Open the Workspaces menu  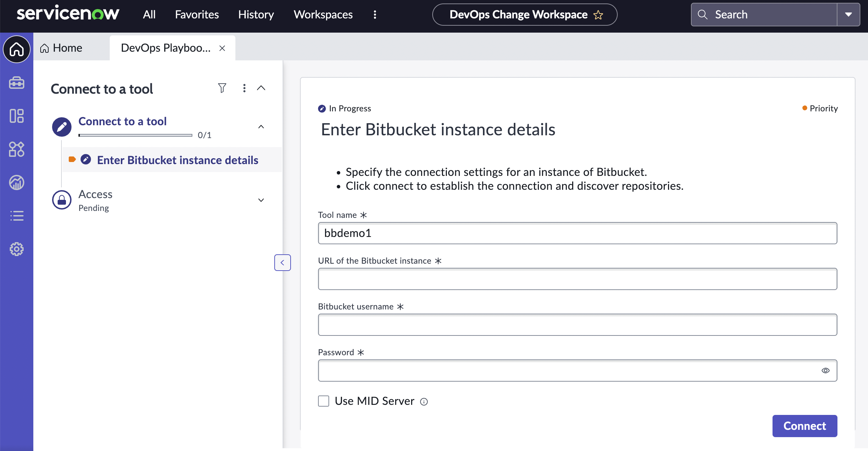tap(323, 15)
